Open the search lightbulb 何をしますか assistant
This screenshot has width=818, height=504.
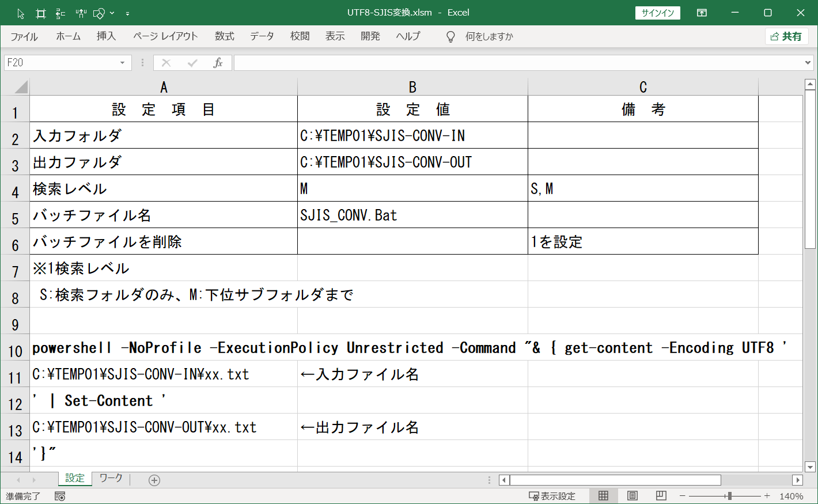[x=450, y=36]
